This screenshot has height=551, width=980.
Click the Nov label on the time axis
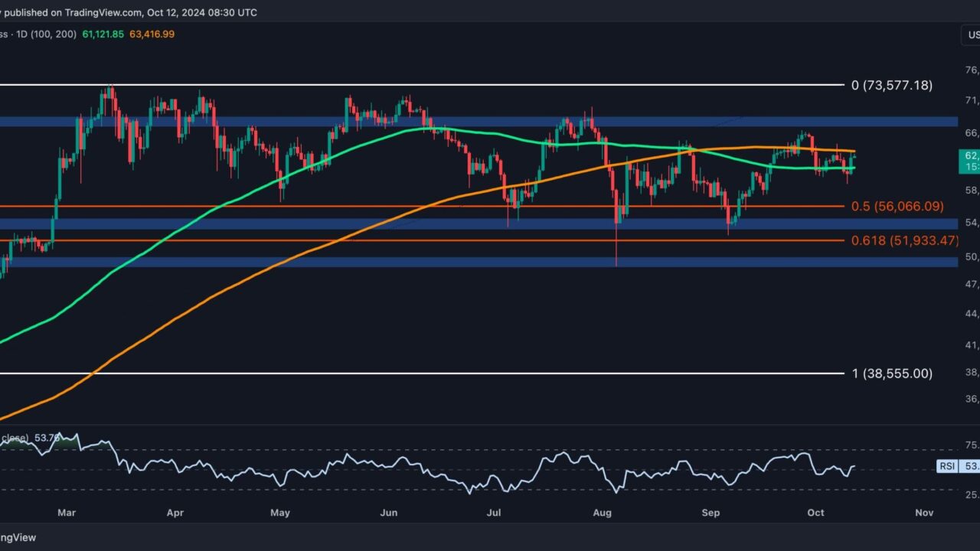click(923, 513)
